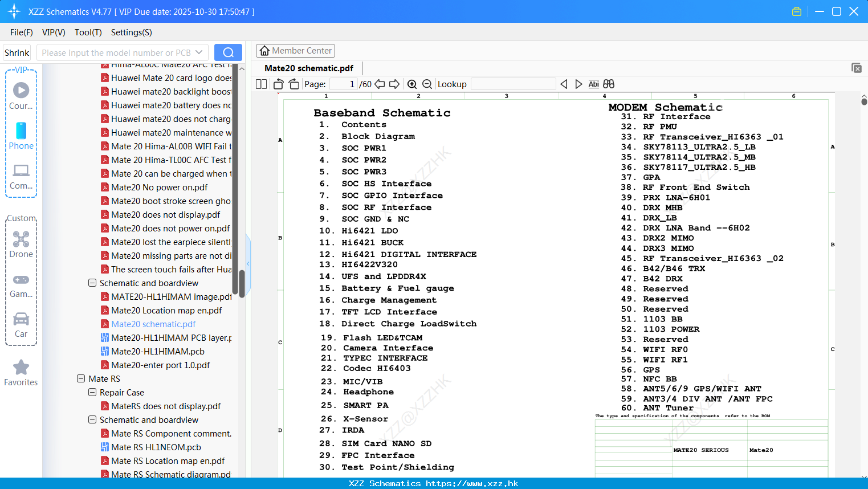Click the document vertical scrollbar thumb
This screenshot has width=868, height=489.
point(864,102)
